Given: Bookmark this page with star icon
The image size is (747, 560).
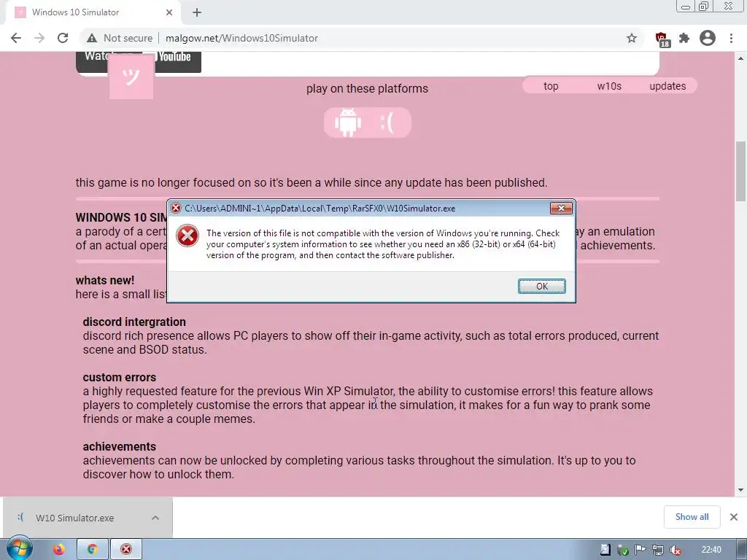Looking at the screenshot, I should tap(632, 38).
